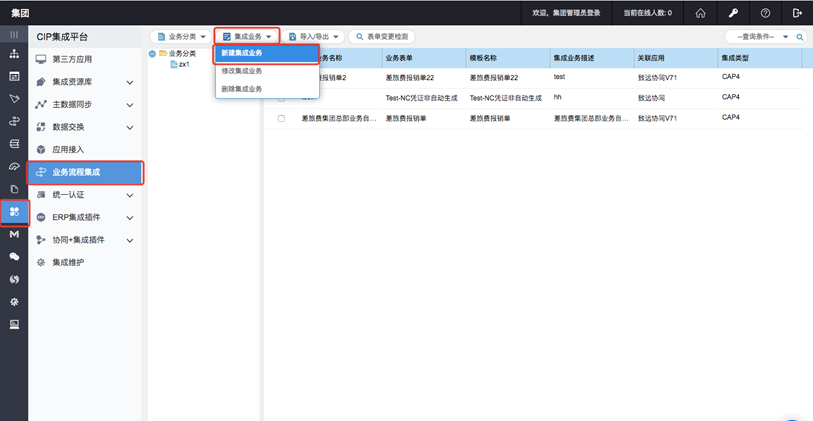813x421 pixels.
Task: Click the description cell 'hh'
Action: pos(557,97)
